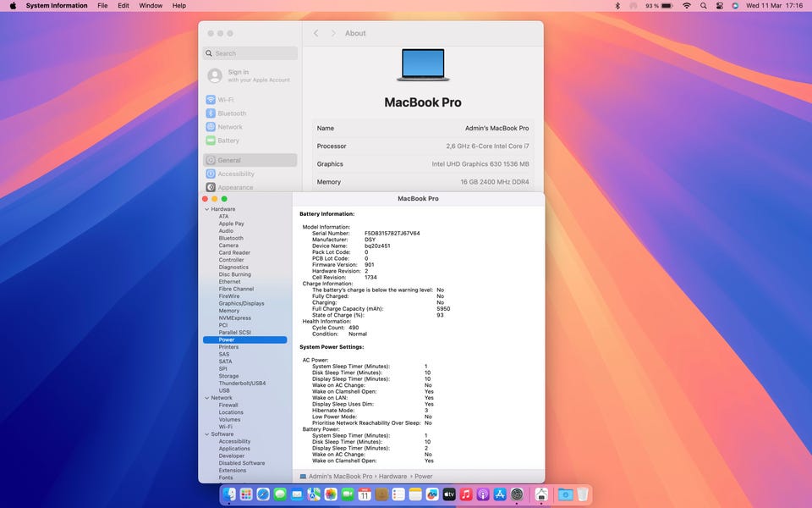Collapse the Software category in sidebar
This screenshot has width=812, height=508.
tap(206, 434)
